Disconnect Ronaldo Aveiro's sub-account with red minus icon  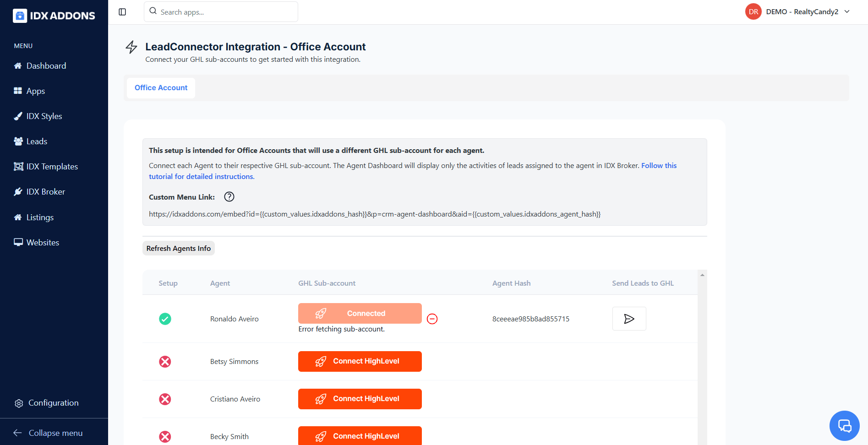coord(432,319)
